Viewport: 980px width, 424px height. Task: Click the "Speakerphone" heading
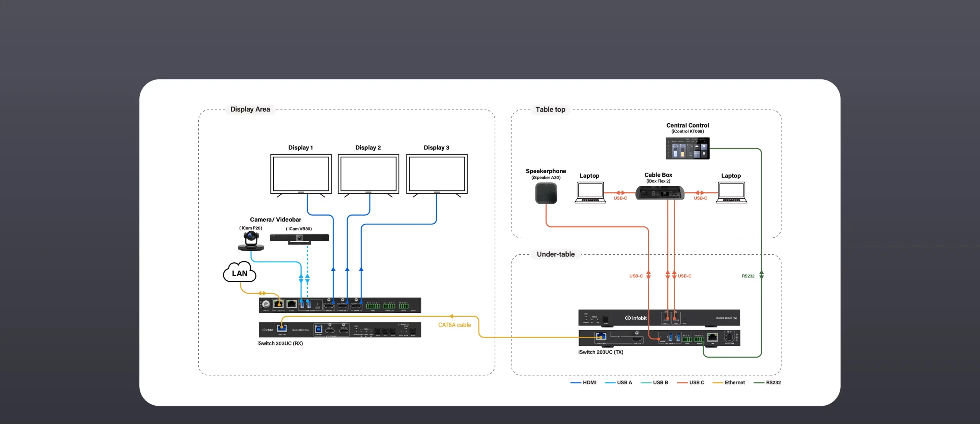click(546, 171)
